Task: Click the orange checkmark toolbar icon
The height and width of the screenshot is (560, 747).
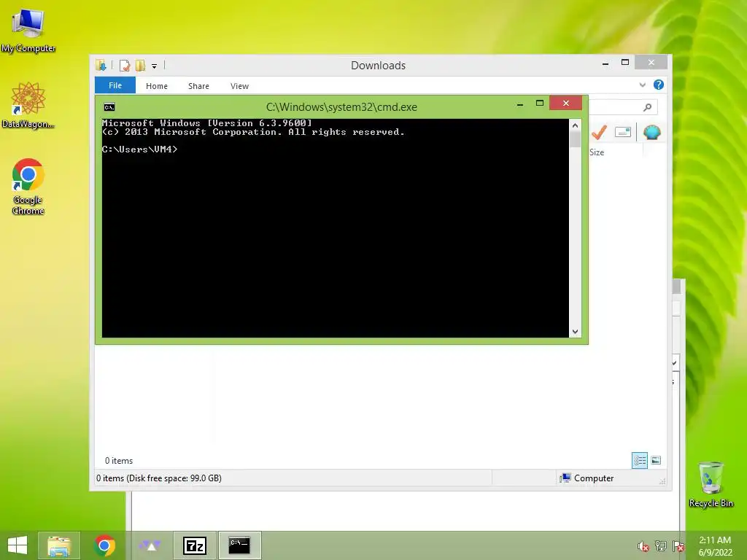Action: [x=599, y=132]
